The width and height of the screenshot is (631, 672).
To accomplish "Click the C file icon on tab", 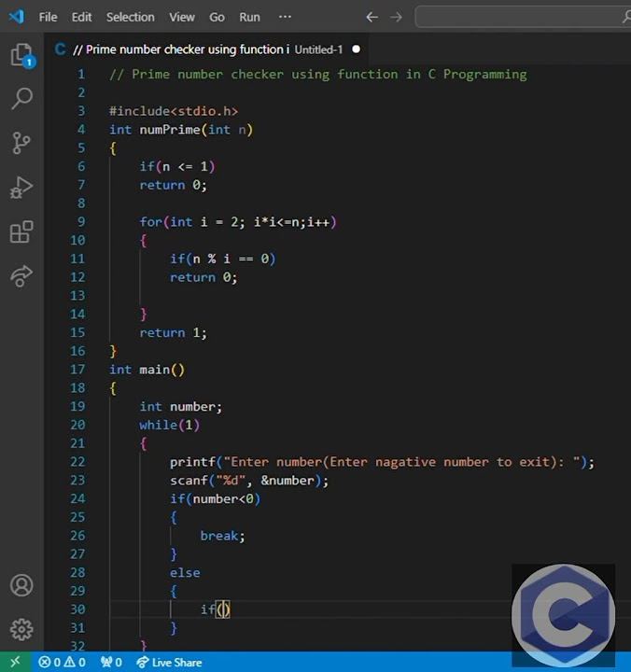I will 61,49.
